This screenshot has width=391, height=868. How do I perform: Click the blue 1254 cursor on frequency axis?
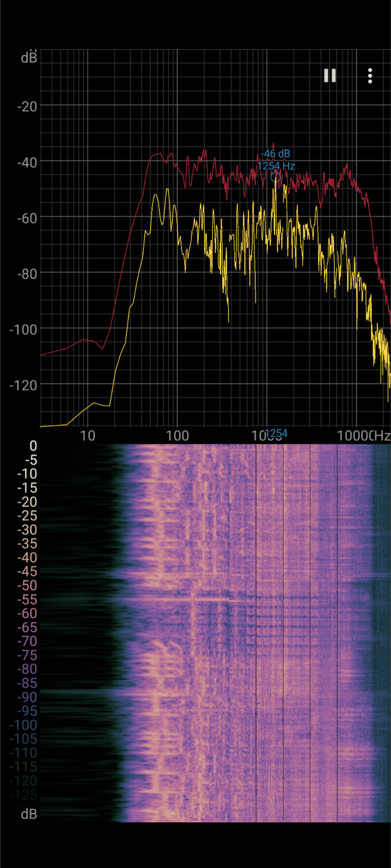coord(276,433)
